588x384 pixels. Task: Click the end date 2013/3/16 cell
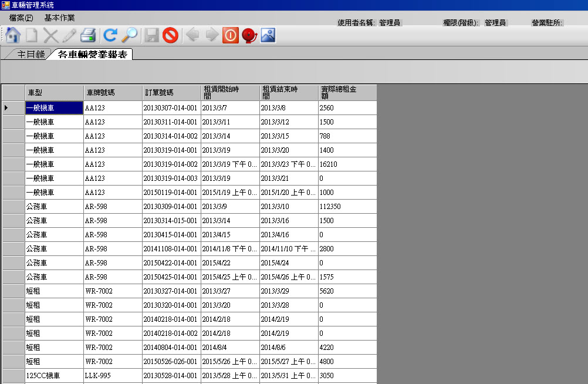[289, 220]
